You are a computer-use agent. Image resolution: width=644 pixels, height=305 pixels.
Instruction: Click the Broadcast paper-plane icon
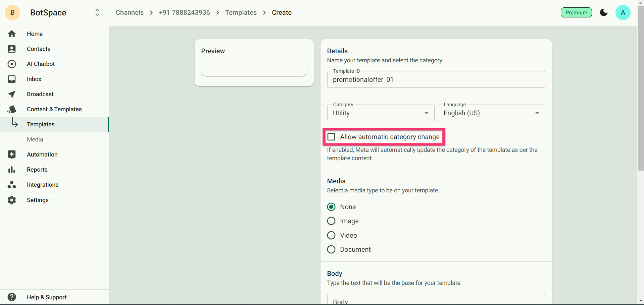(12, 94)
